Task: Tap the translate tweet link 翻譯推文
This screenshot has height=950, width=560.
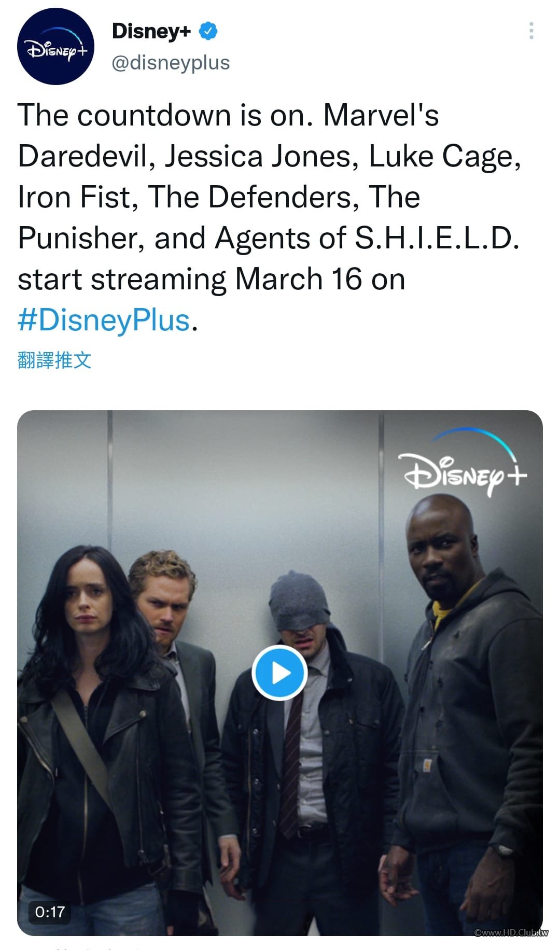Action: tap(54, 360)
